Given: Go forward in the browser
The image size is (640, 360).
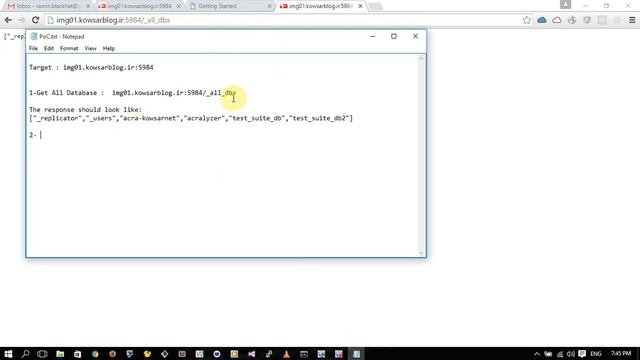Looking at the screenshot, I should pyautogui.click(x=22, y=20).
